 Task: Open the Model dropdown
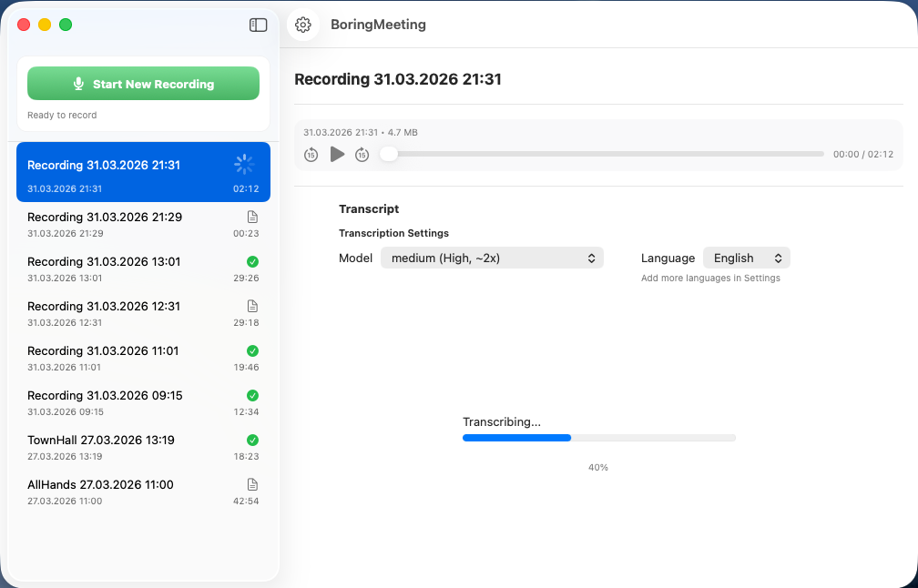click(x=492, y=259)
